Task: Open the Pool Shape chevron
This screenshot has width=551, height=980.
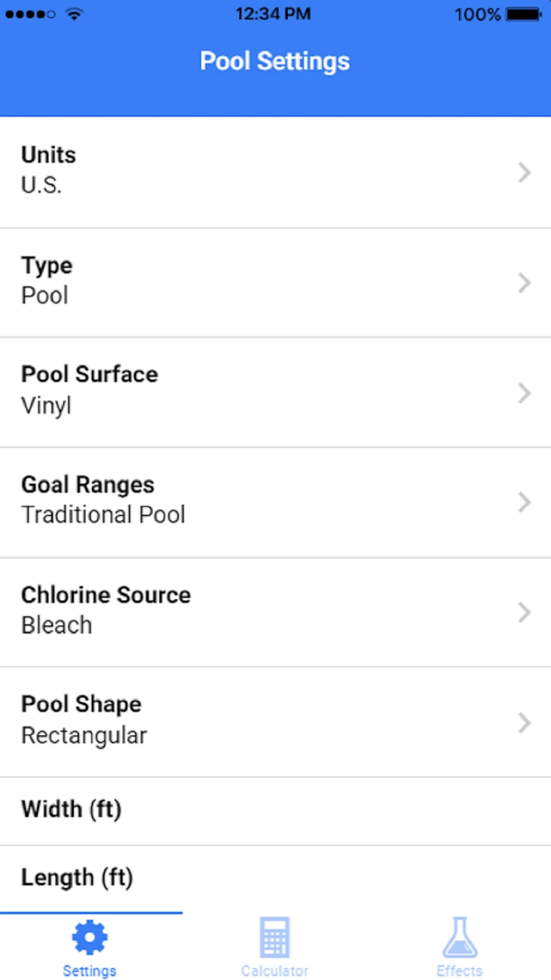Action: point(524,723)
